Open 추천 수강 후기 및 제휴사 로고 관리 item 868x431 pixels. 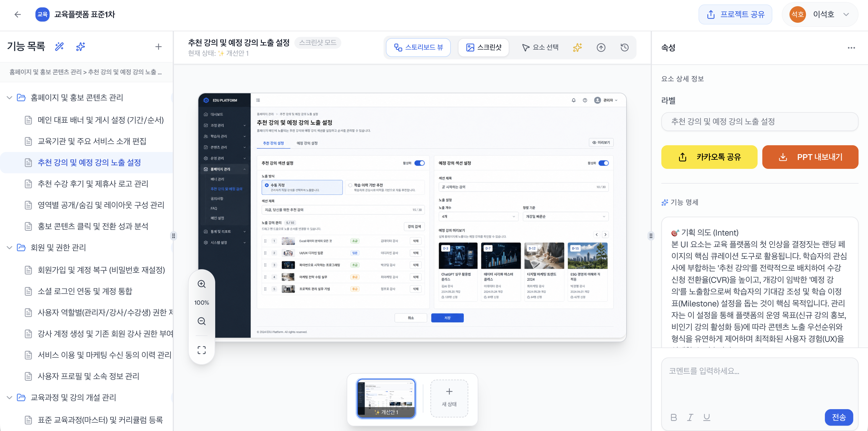click(x=87, y=184)
